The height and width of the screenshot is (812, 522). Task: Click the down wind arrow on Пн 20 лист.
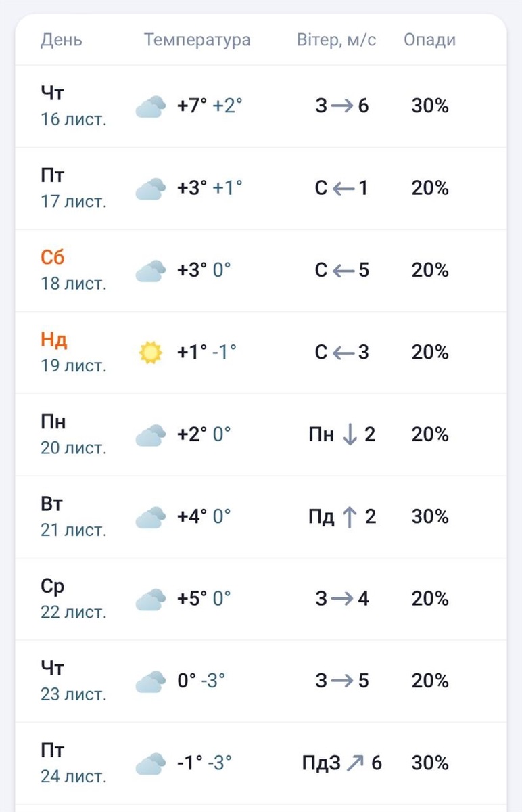point(350,434)
